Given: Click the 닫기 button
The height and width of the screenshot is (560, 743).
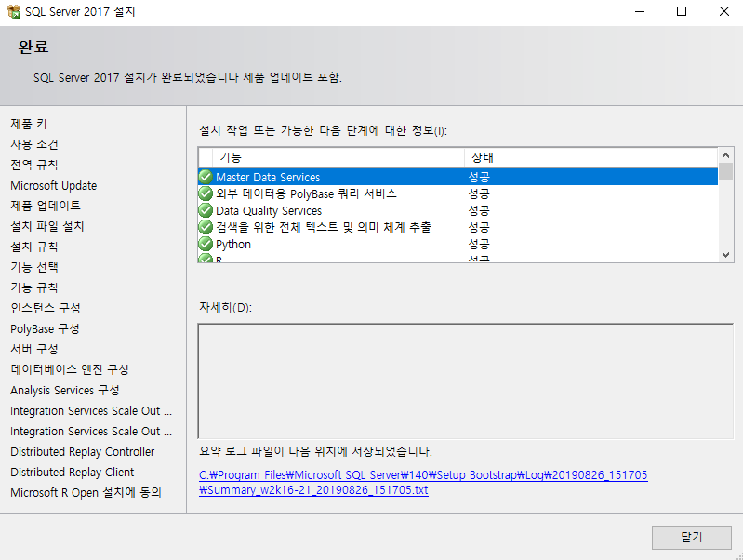Looking at the screenshot, I should click(x=691, y=538).
